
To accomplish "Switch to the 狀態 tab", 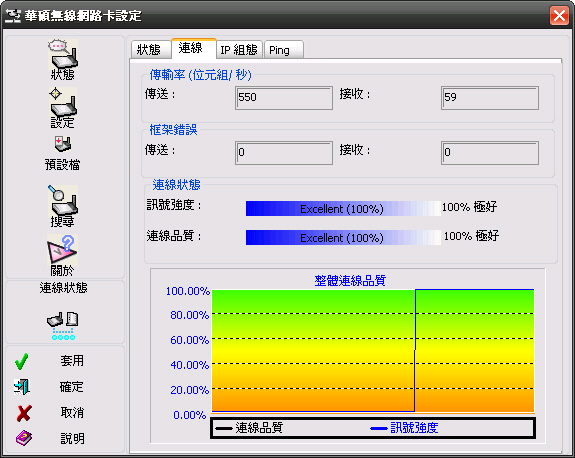I will coord(150,50).
